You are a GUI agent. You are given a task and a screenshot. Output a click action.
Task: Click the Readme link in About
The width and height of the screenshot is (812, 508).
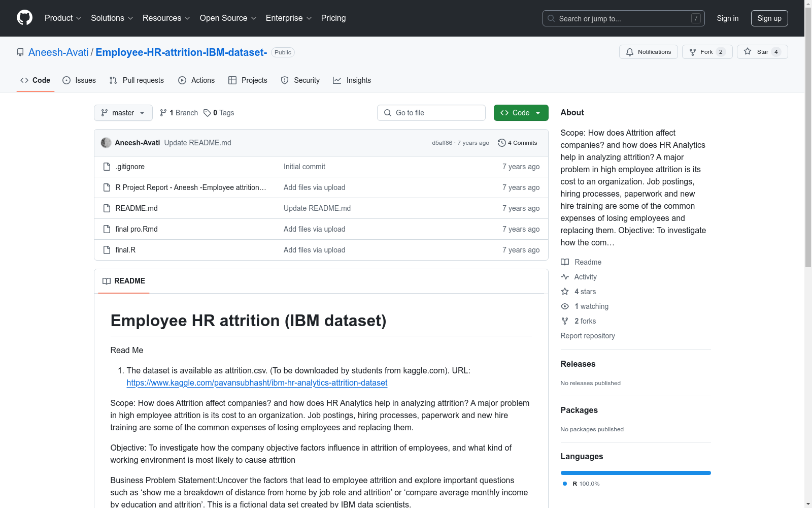[581, 262]
